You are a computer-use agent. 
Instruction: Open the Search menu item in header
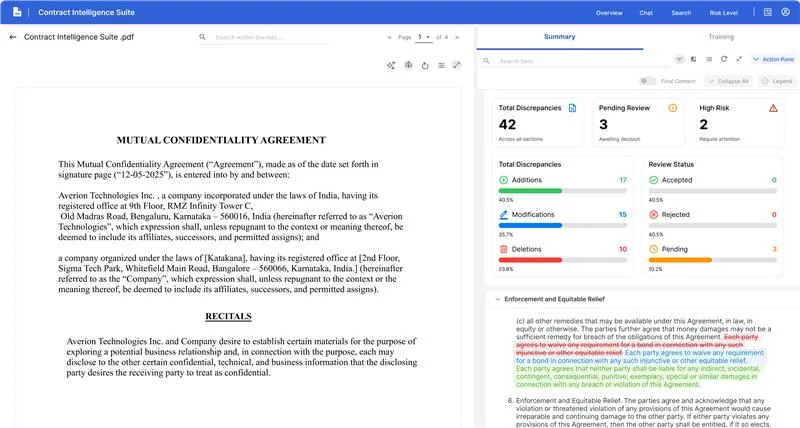tap(681, 13)
